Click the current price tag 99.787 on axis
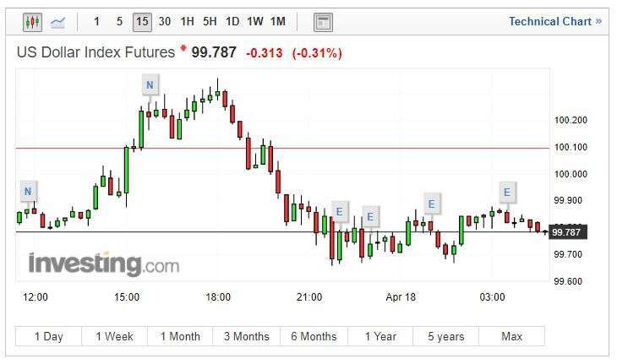This screenshot has width=617, height=364. click(568, 232)
